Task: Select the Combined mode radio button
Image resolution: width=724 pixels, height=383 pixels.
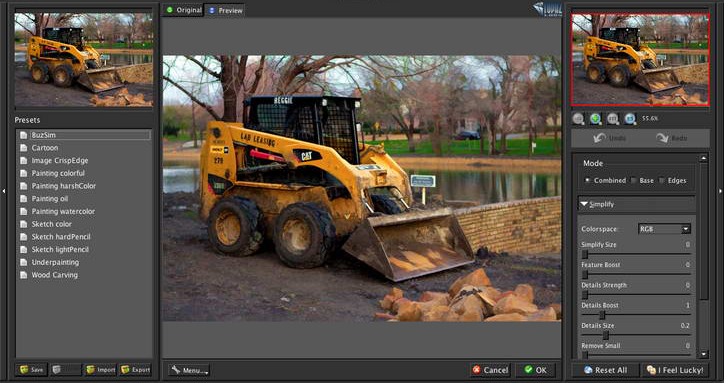Action: pos(587,180)
